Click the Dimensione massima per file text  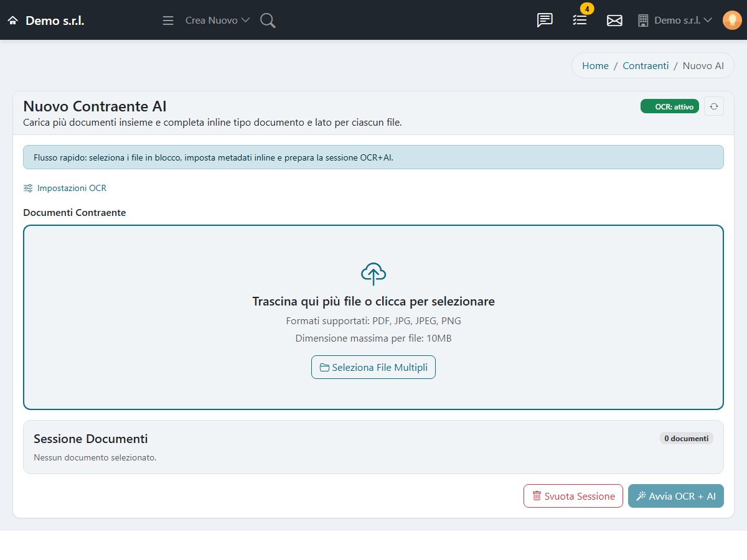tap(374, 338)
